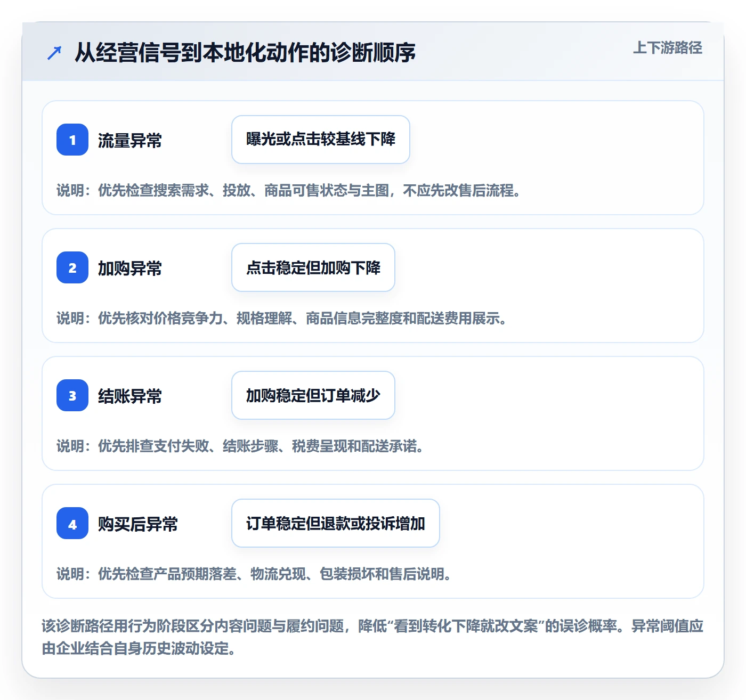Click the step 4 number badge
This screenshot has height=700, width=746.
point(72,523)
